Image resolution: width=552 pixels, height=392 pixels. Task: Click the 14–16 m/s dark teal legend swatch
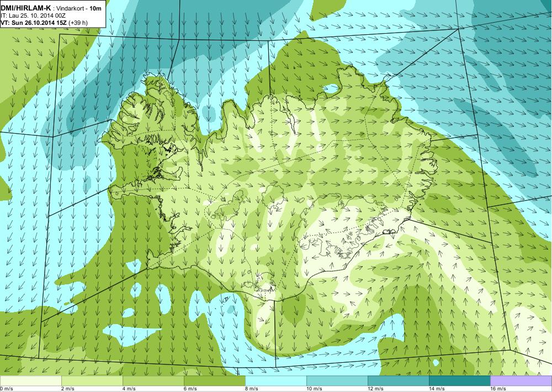click(x=460, y=381)
